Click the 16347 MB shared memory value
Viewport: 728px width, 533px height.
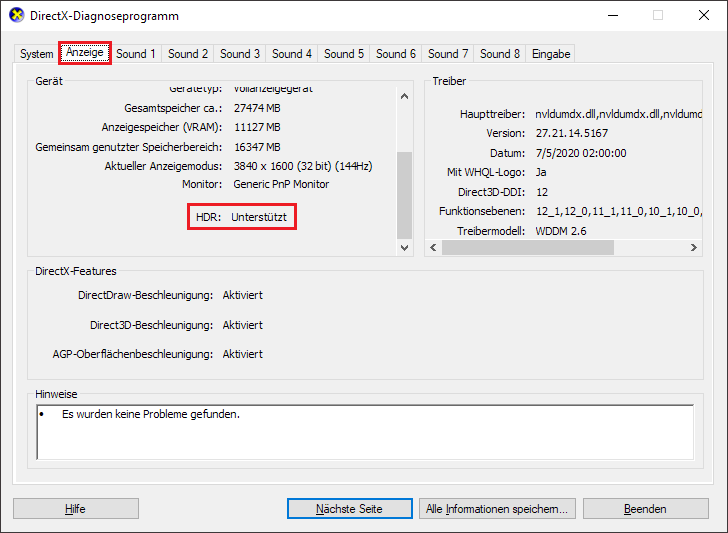[x=257, y=147]
